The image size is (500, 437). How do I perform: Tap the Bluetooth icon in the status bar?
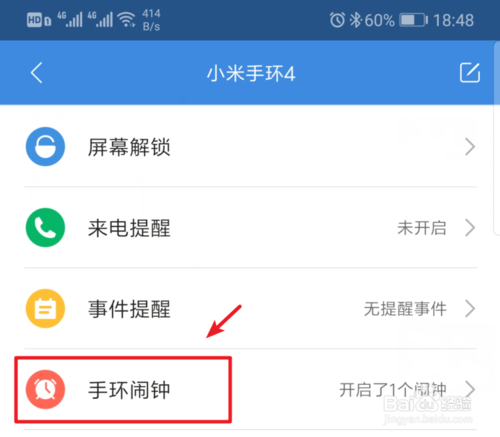(356, 20)
